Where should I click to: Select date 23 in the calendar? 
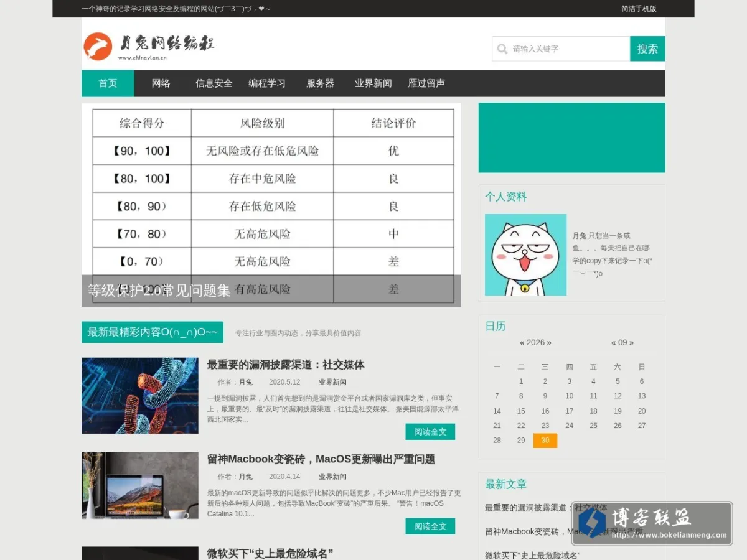click(x=545, y=426)
